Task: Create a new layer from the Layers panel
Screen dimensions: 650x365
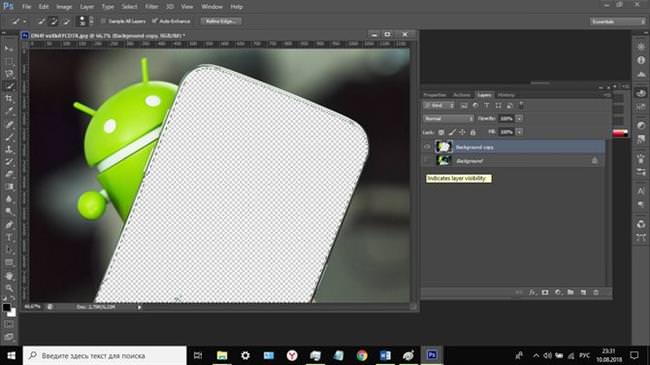Action: tap(583, 292)
